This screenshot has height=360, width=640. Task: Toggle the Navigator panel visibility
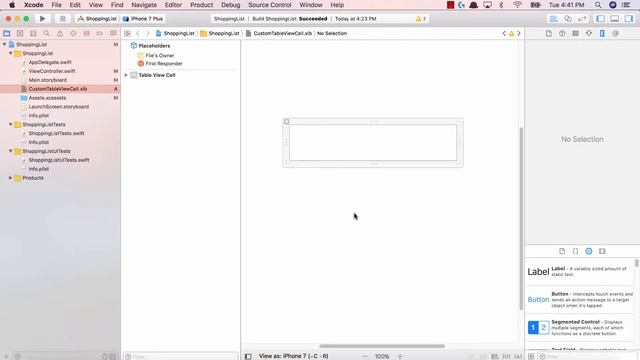pyautogui.click(x=600, y=19)
